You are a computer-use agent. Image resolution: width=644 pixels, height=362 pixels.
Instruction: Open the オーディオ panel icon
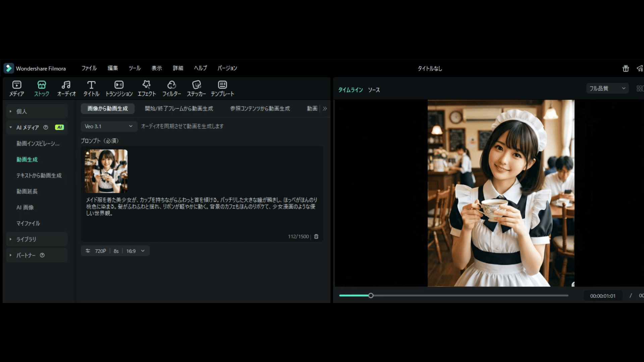point(66,88)
